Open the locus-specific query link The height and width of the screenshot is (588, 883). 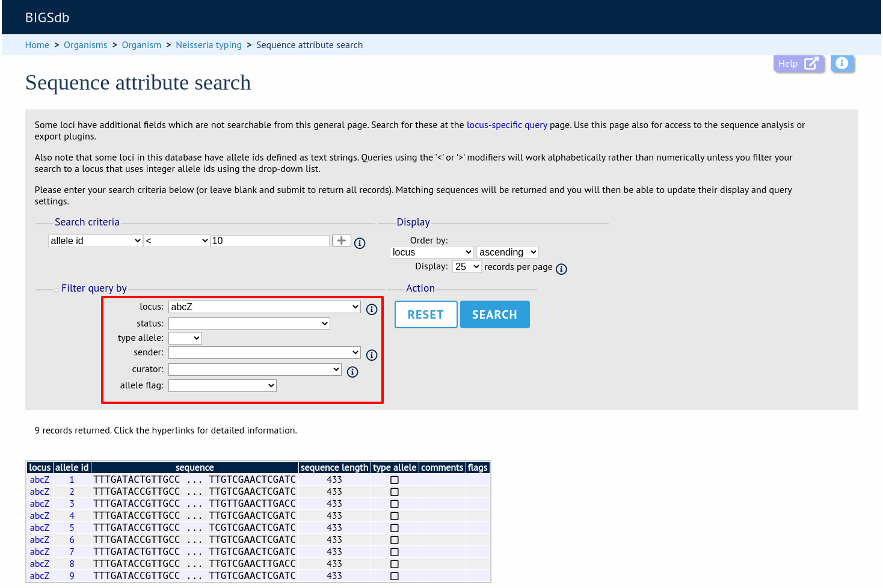[507, 125]
